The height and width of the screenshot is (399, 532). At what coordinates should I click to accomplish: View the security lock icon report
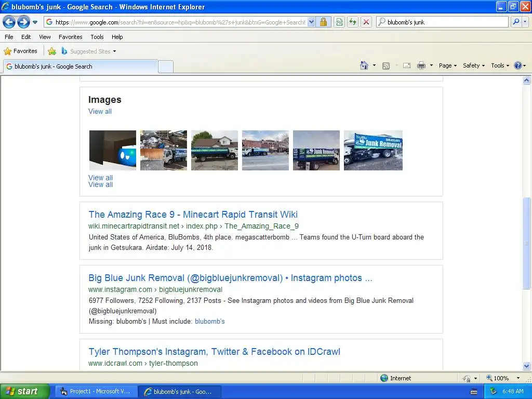coord(323,22)
